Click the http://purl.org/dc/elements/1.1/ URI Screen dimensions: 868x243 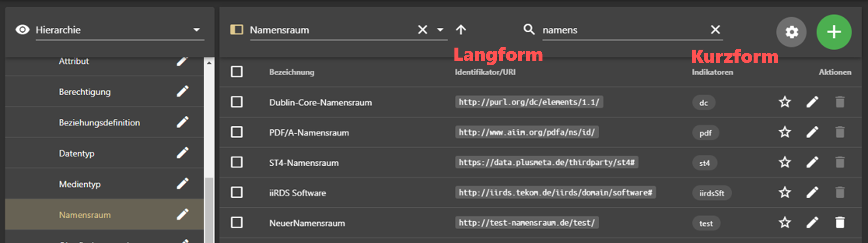[x=529, y=102]
